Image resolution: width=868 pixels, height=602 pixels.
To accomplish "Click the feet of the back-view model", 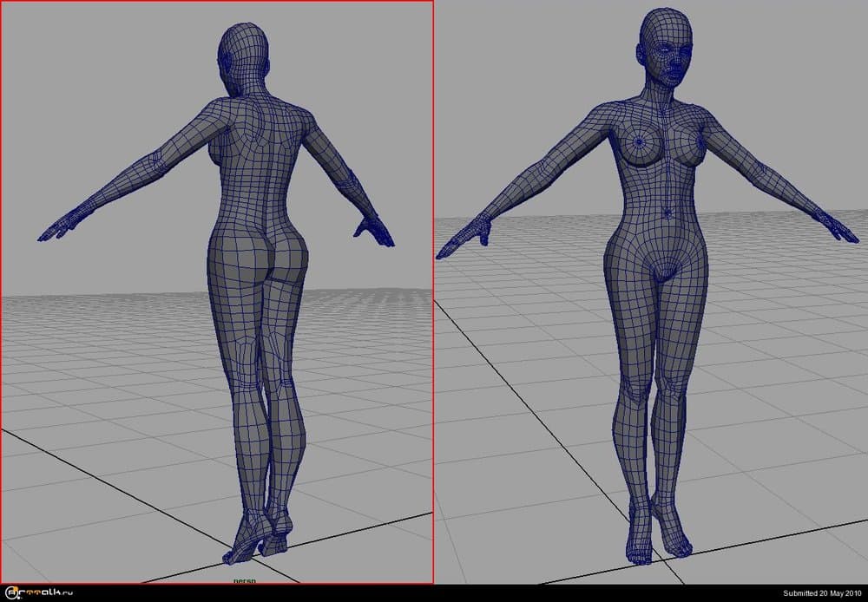I will (x=259, y=538).
